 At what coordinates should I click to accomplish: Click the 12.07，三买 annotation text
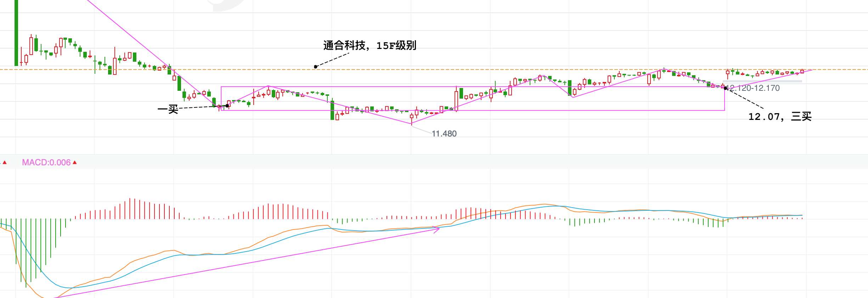[x=780, y=116]
